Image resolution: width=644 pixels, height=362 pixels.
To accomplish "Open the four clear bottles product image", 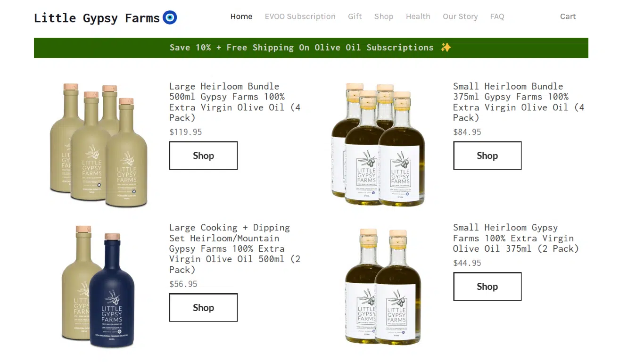I will click(x=378, y=144).
